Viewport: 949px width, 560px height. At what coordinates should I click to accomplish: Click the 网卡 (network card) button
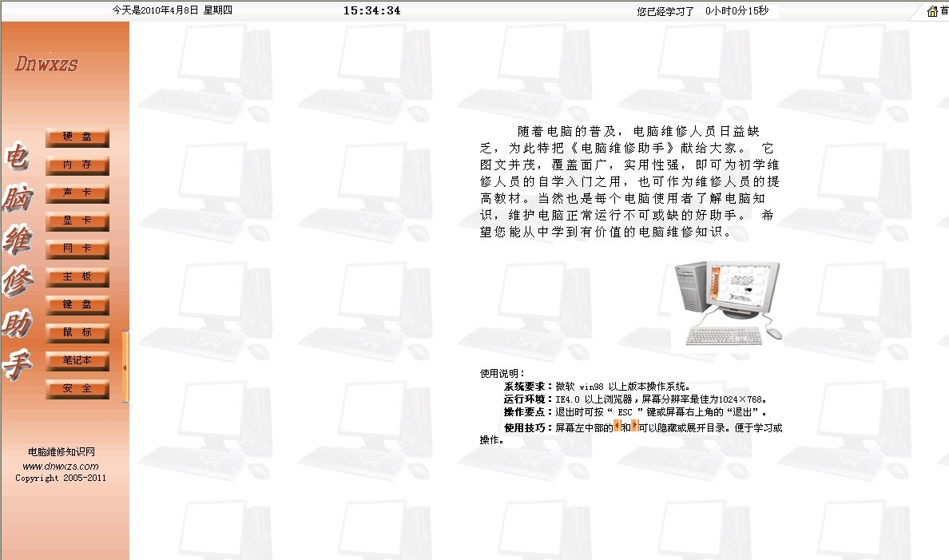pyautogui.click(x=77, y=249)
